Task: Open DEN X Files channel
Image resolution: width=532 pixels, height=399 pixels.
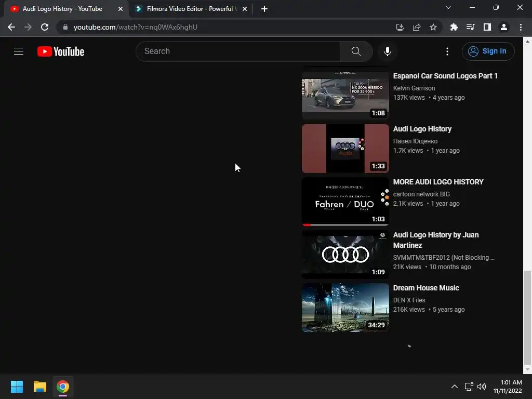Action: pos(409,300)
